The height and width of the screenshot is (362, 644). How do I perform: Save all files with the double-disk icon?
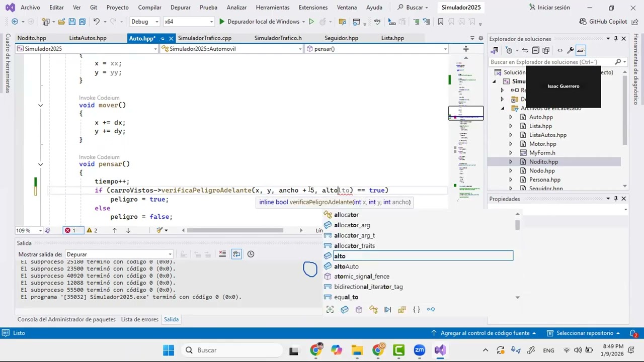(x=82, y=22)
